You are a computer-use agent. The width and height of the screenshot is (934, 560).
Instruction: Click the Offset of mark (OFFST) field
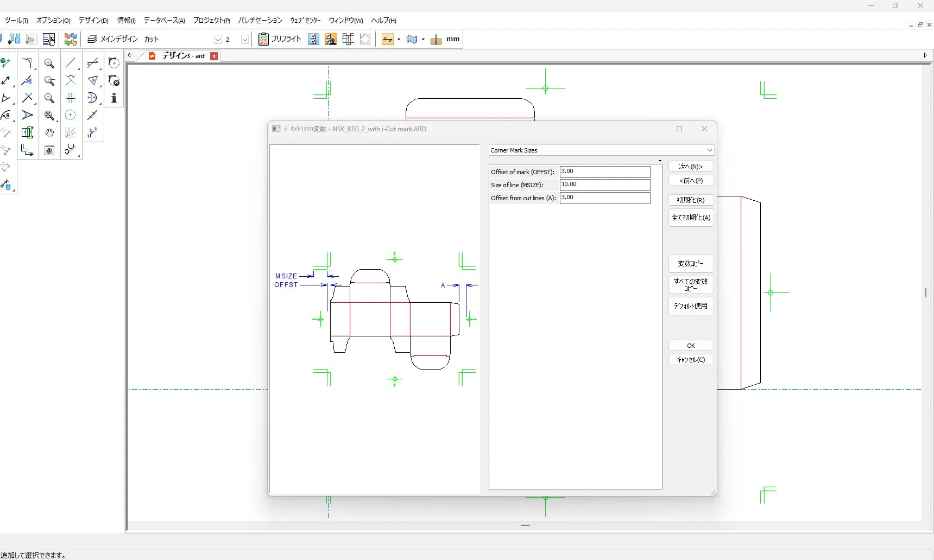605,172
